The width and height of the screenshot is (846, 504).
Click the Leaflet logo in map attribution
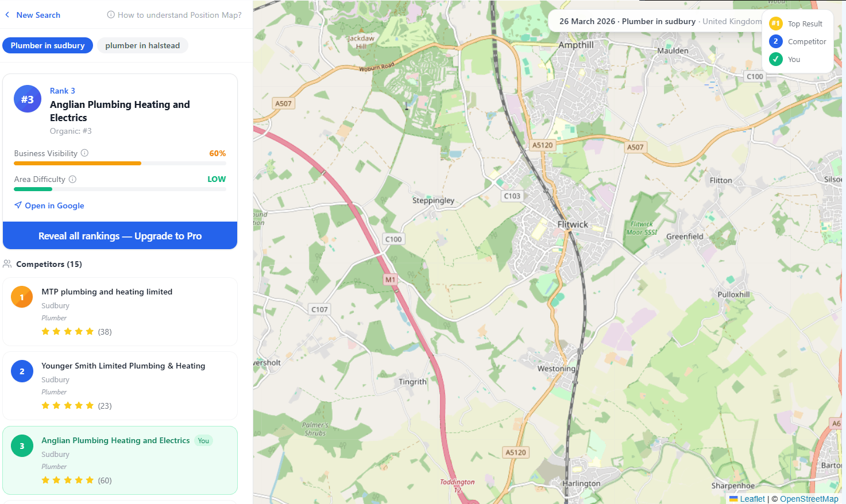point(735,498)
